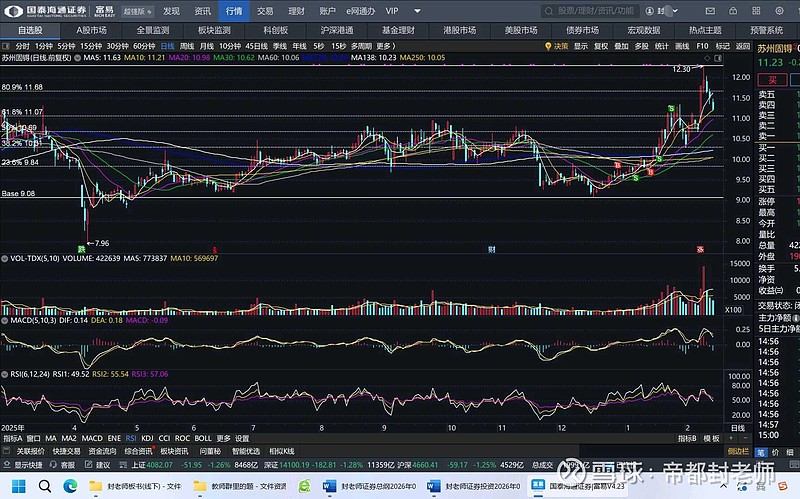800x499 pixels.
Task: Select the 周线 weekly period tab
Action: (x=187, y=46)
